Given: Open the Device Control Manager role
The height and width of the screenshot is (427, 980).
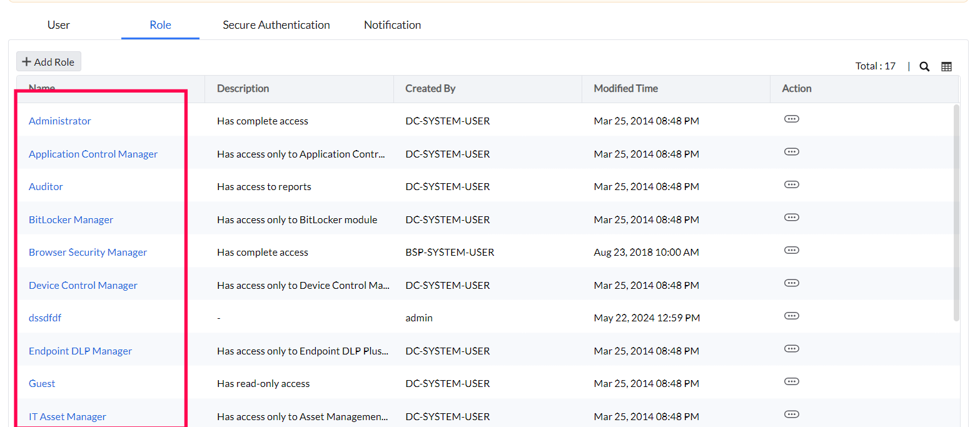Looking at the screenshot, I should (83, 285).
